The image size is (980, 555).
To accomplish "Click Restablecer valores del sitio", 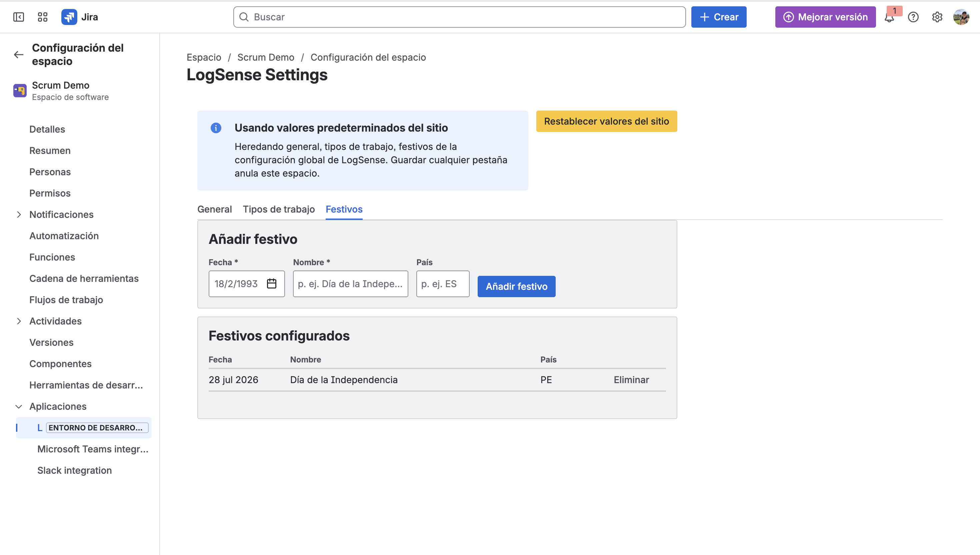I will 606,121.
